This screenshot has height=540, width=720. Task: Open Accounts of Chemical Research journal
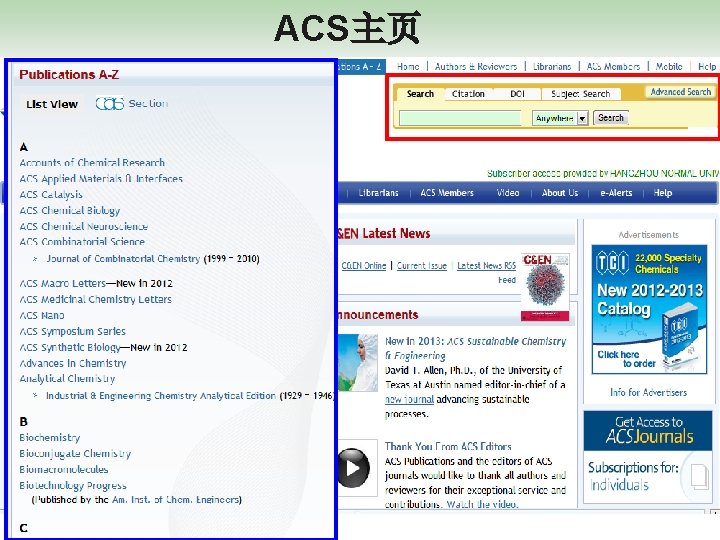[92, 163]
